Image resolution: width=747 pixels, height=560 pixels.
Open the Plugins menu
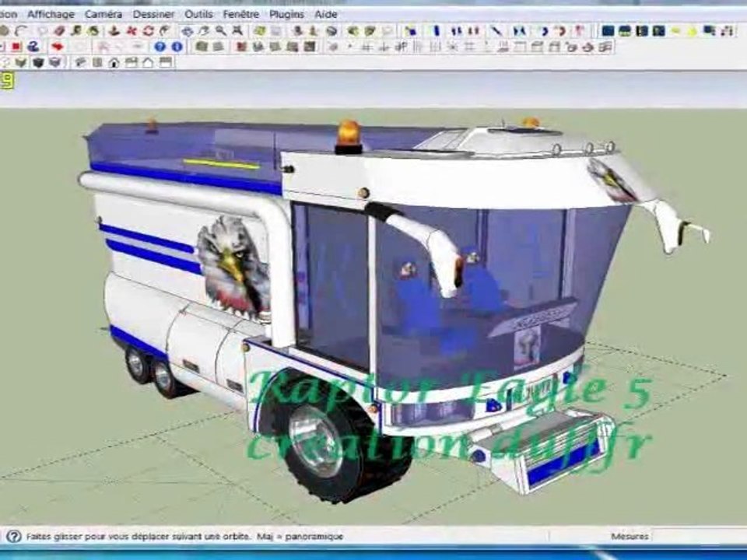click(286, 14)
